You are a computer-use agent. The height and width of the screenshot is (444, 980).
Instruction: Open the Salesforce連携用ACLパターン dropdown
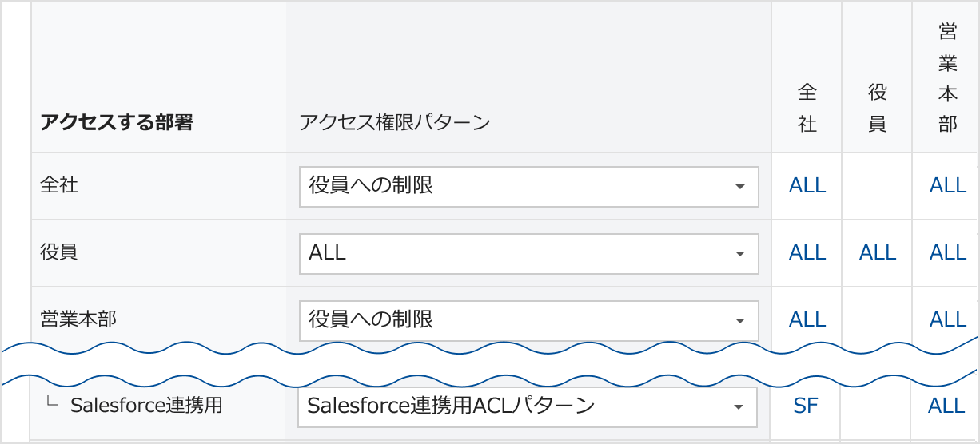(x=528, y=406)
